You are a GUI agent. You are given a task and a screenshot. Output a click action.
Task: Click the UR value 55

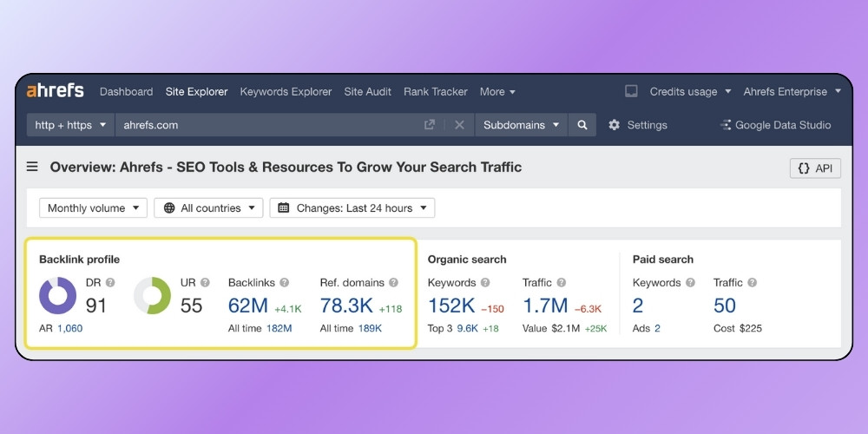click(192, 306)
